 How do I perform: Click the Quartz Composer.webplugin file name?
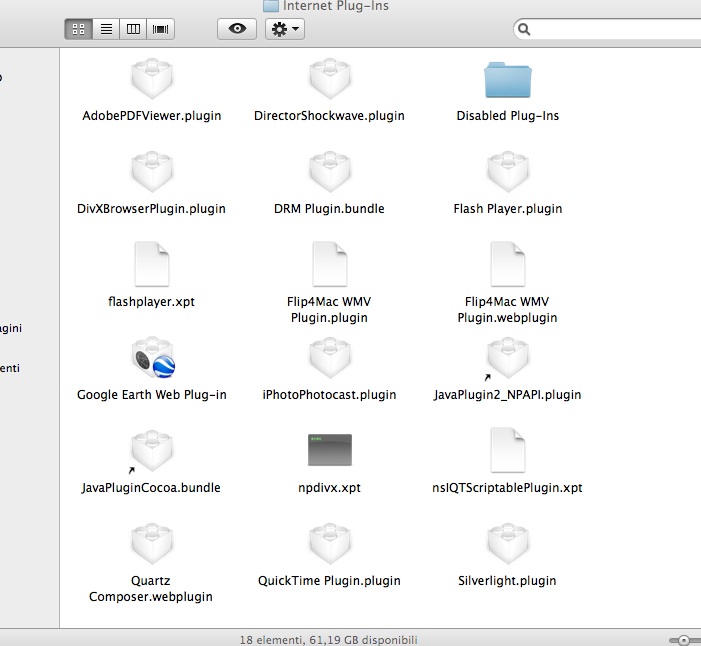[x=151, y=589]
